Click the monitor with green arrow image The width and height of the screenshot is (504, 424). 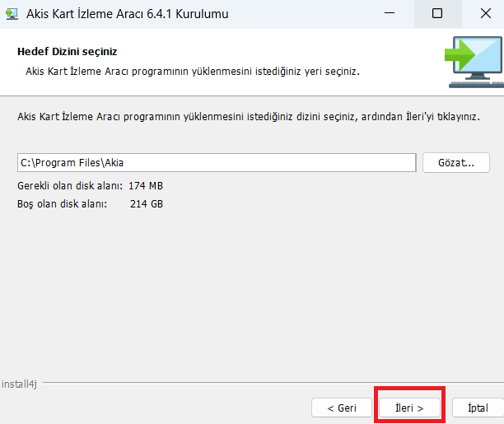(x=474, y=62)
